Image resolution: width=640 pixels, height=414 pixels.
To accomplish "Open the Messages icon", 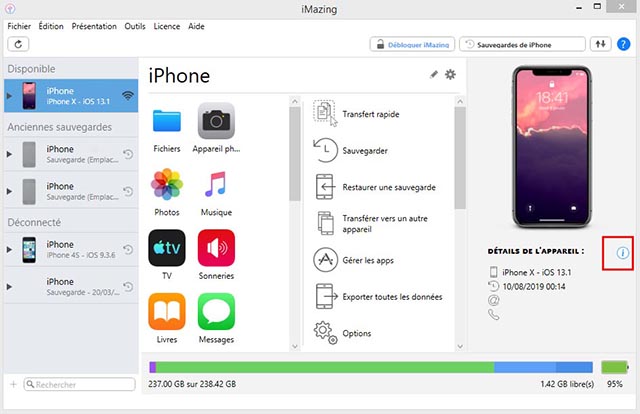I will [x=216, y=312].
